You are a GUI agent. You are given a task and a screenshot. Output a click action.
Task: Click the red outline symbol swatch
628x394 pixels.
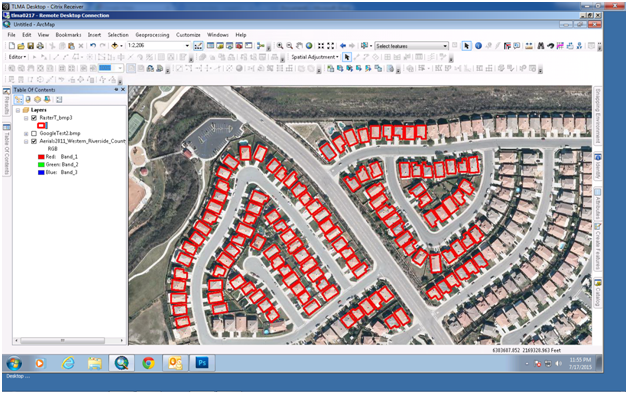41,125
